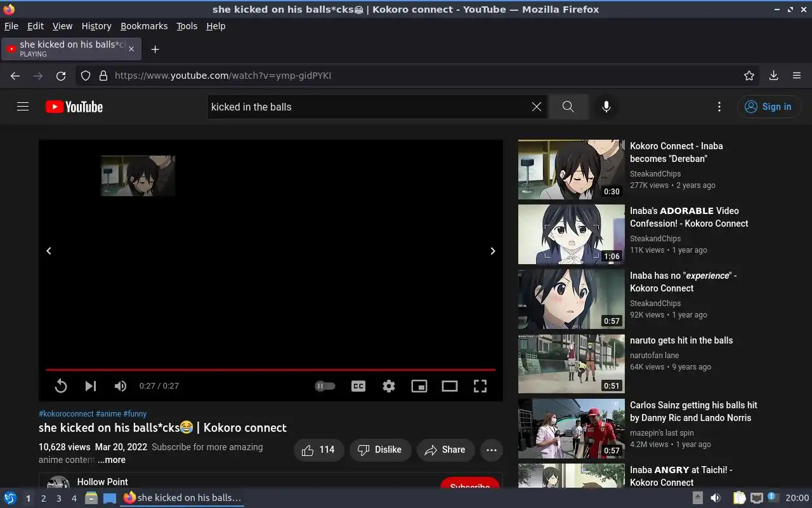Screen dimensions: 812x508
Task: Clear the search box with the X
Action: click(537, 107)
